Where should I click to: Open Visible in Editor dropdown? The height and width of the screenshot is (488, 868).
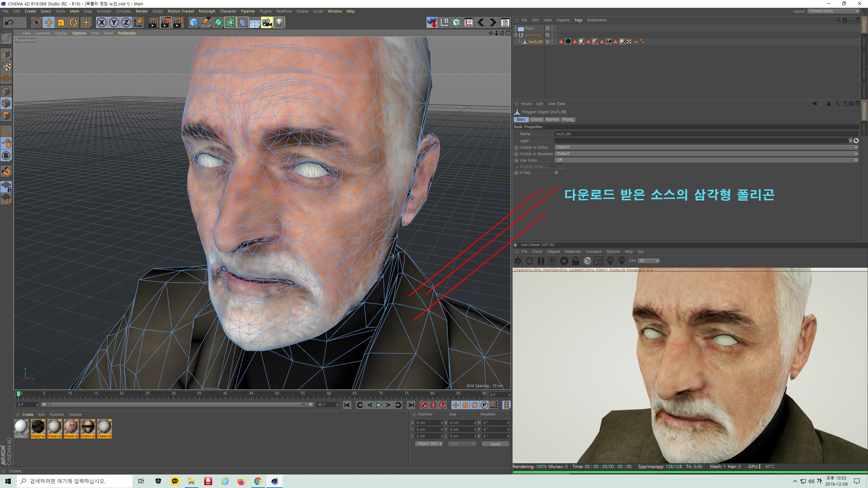(x=706, y=147)
